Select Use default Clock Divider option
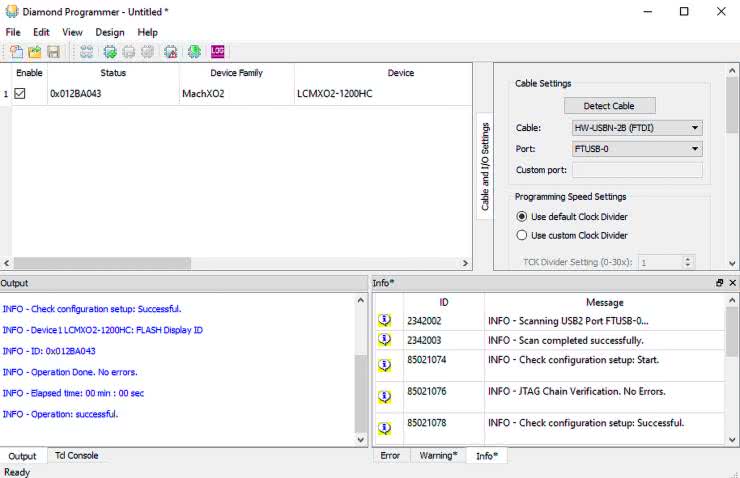Viewport: 740px width, 478px height. (x=521, y=217)
